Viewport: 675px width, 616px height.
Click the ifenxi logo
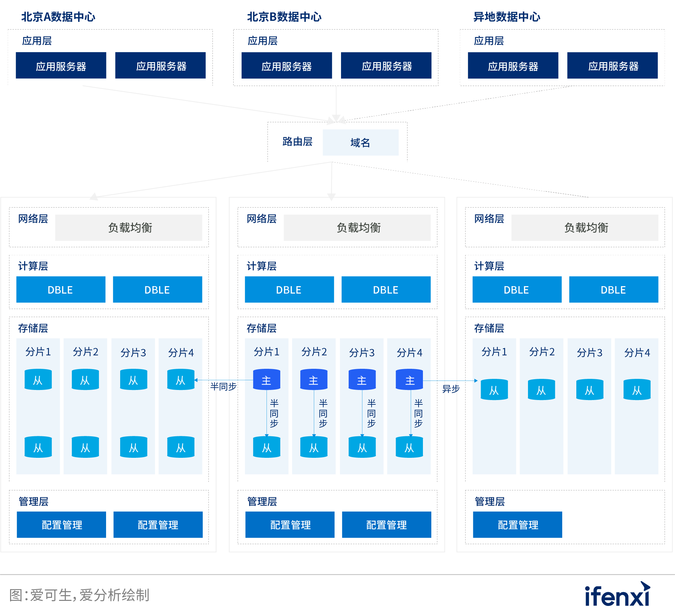pyautogui.click(x=617, y=595)
